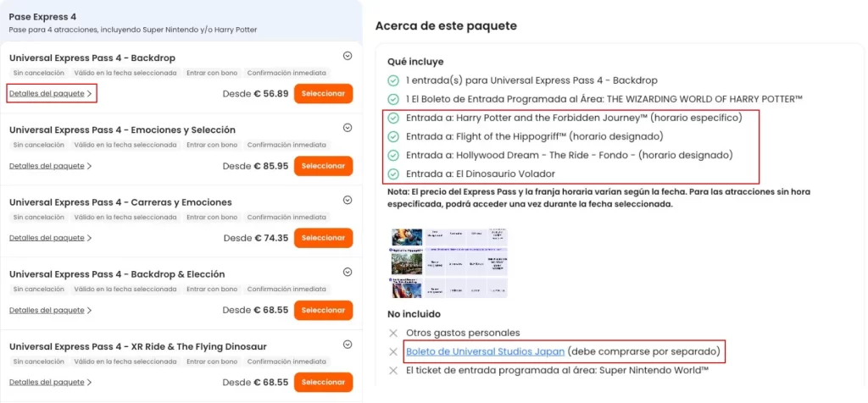Select the XR Ride & Flying Dinosaur pass

(323, 382)
